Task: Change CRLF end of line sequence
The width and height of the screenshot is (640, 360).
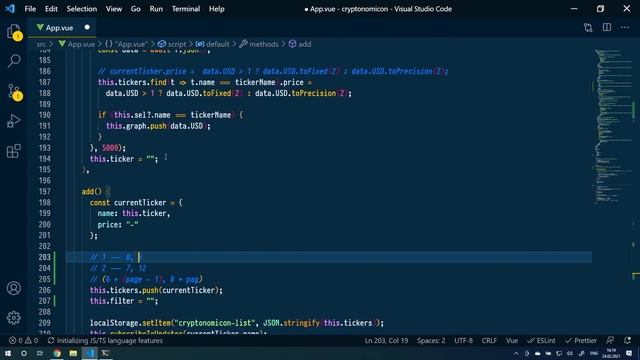Action: [x=489, y=340]
